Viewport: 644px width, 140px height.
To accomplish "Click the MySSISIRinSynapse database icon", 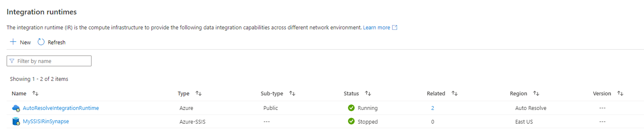I will (16, 121).
